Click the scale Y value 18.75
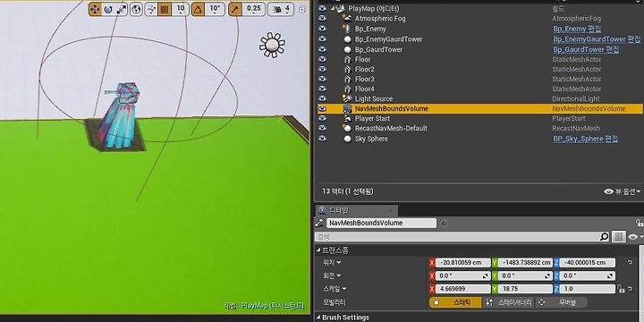Screen dimensions: 644x322 coord(525,289)
